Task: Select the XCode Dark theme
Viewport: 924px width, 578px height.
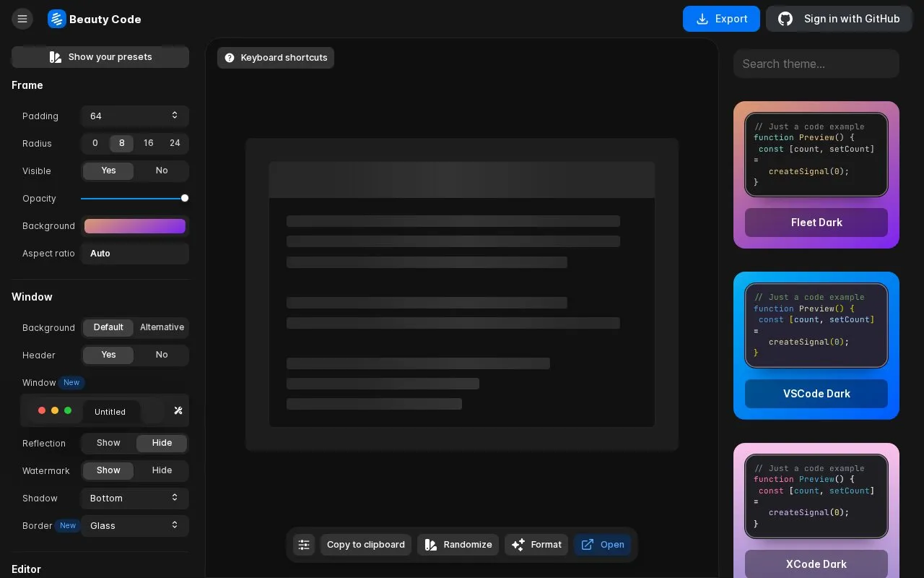Action: click(x=816, y=511)
